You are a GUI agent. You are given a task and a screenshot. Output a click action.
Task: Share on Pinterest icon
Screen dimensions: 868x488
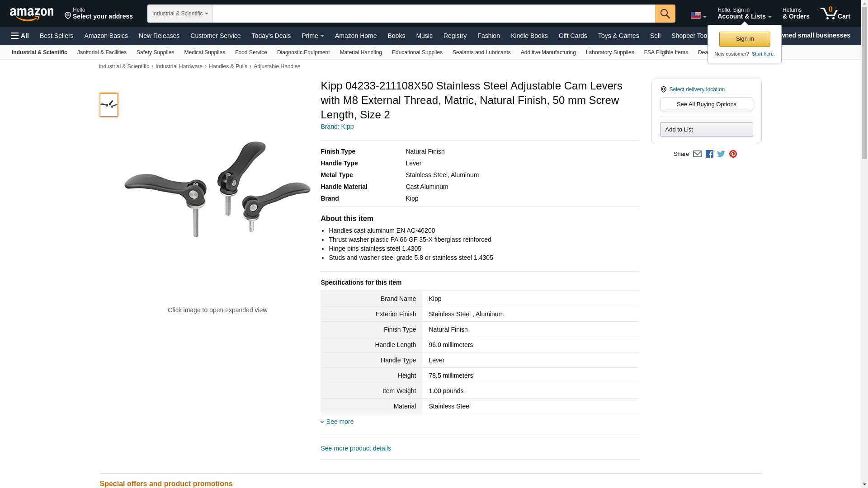click(733, 154)
